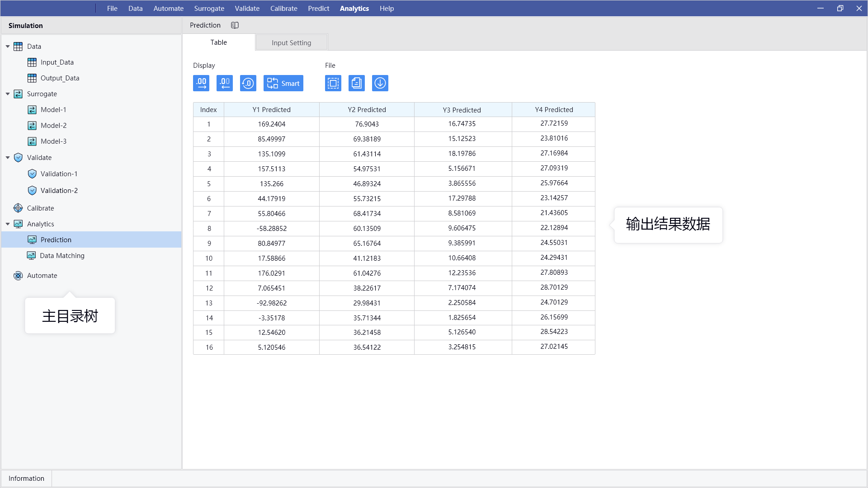Click cell value 18.19786
868x488 pixels.
coord(462,154)
